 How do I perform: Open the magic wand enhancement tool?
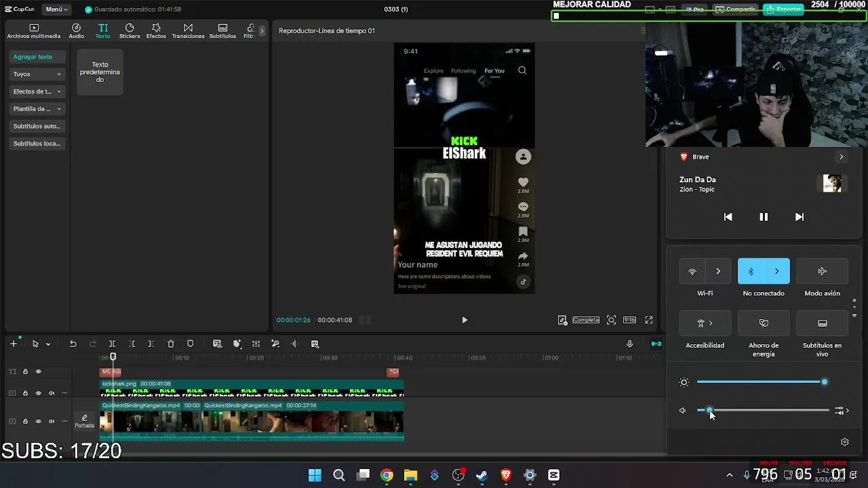click(275, 344)
